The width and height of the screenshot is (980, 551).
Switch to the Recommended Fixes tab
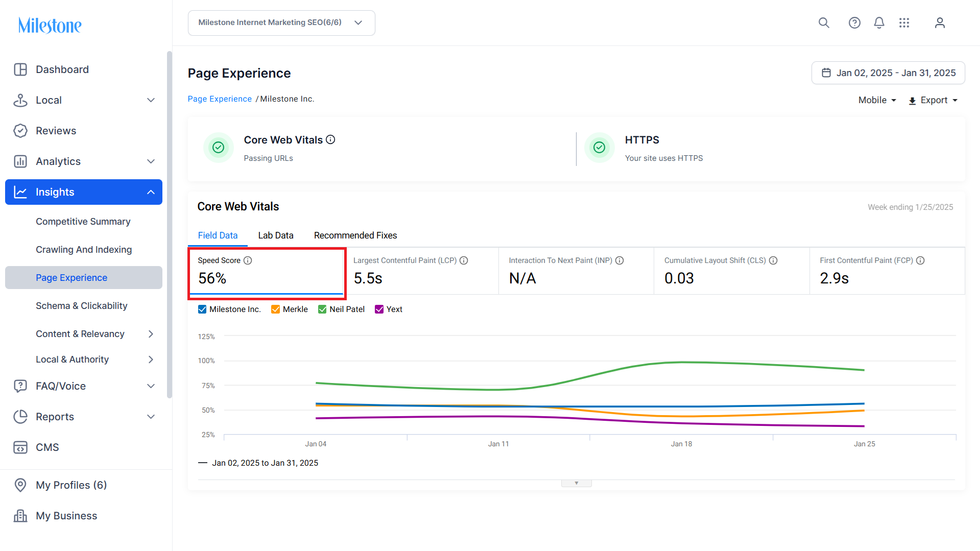[x=355, y=235]
